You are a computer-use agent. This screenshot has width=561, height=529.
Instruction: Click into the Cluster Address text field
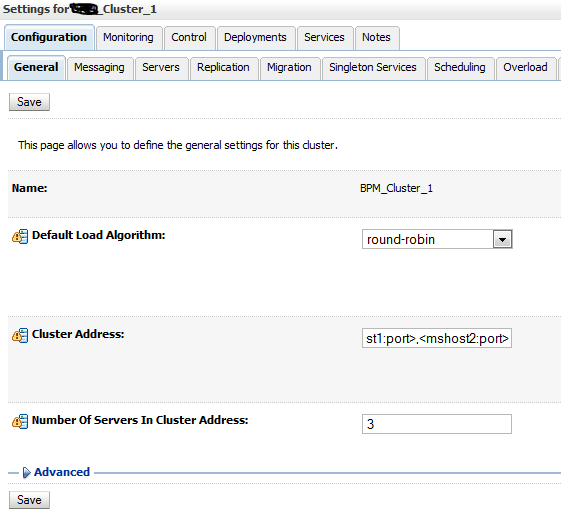coord(437,338)
